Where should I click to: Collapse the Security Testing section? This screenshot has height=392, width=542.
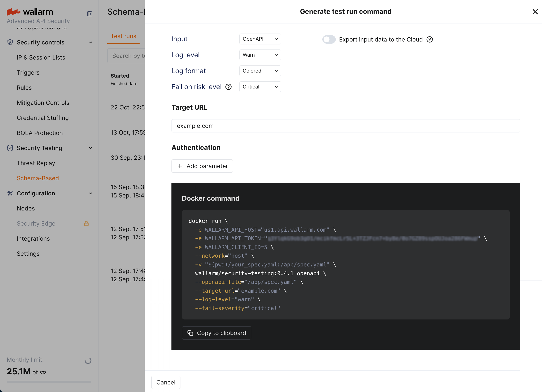[91, 148]
